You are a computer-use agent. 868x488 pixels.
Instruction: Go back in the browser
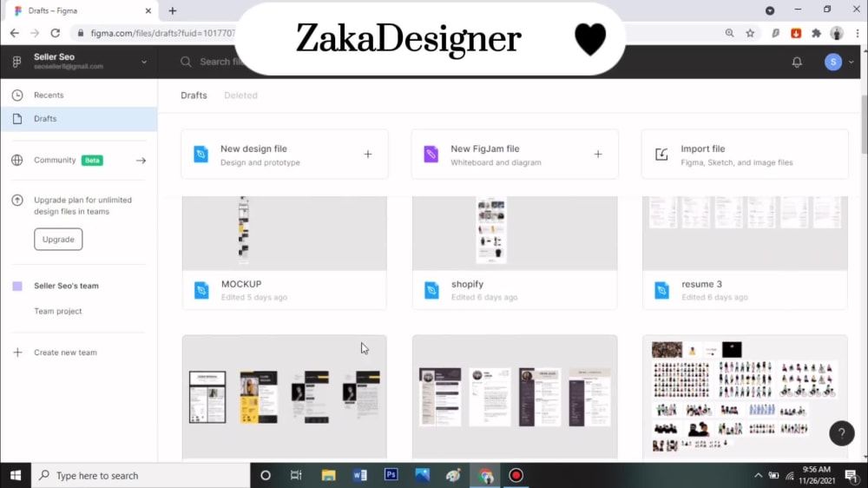tap(15, 33)
